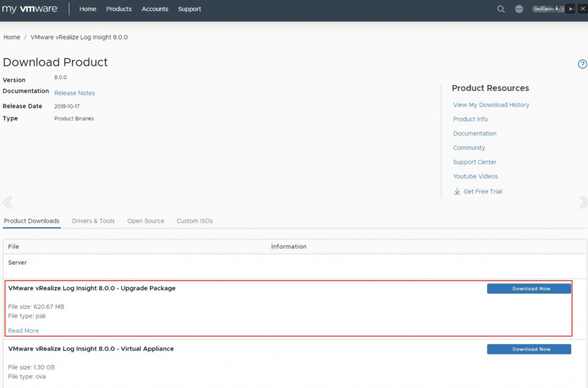Screen dimensions: 588x388
Task: Open the Support menu
Action: tap(189, 9)
